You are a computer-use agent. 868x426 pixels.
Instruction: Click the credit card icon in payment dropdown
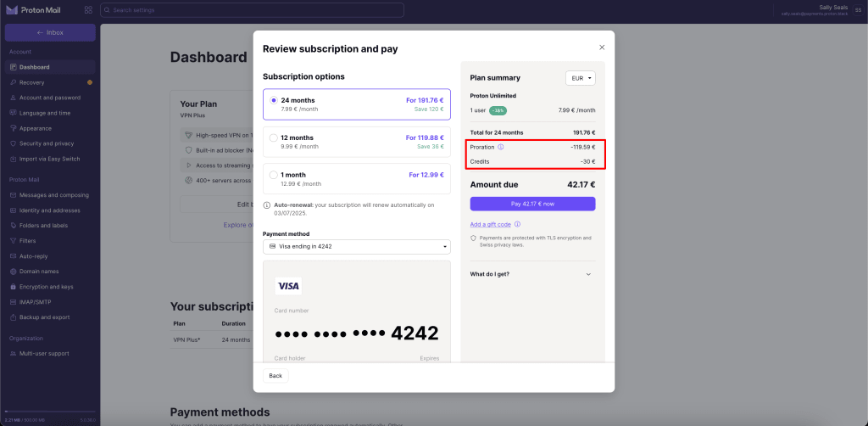pyautogui.click(x=272, y=246)
